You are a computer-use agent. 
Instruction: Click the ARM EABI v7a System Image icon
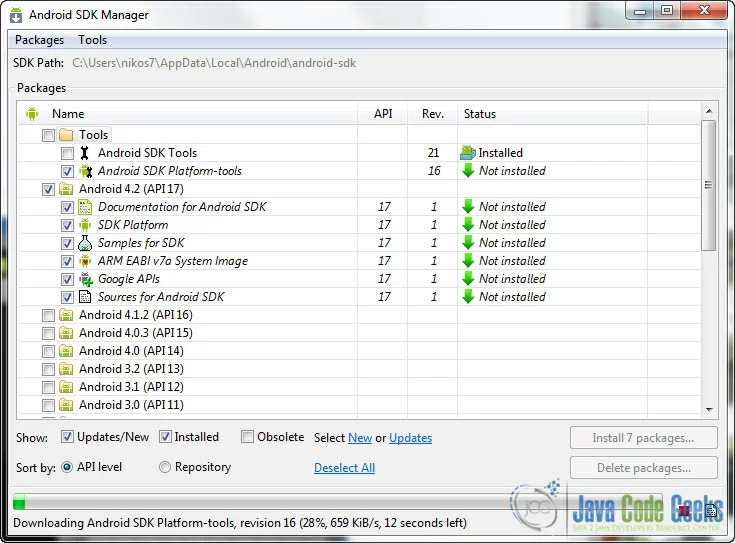click(x=85, y=261)
